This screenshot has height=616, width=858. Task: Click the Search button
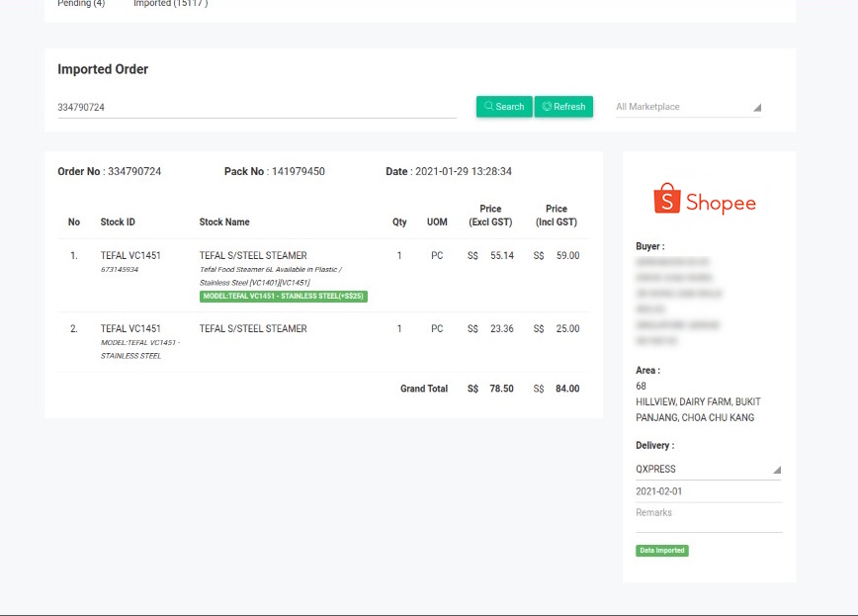pos(504,106)
